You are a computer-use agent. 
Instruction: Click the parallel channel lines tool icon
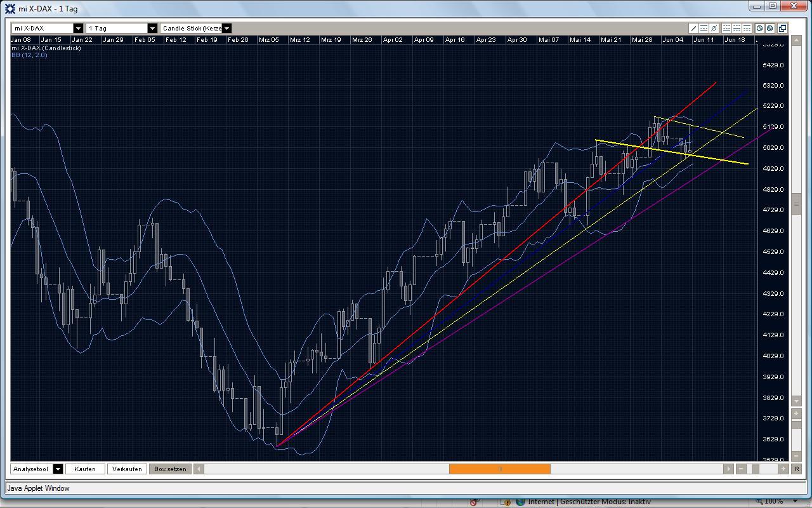tap(704, 28)
